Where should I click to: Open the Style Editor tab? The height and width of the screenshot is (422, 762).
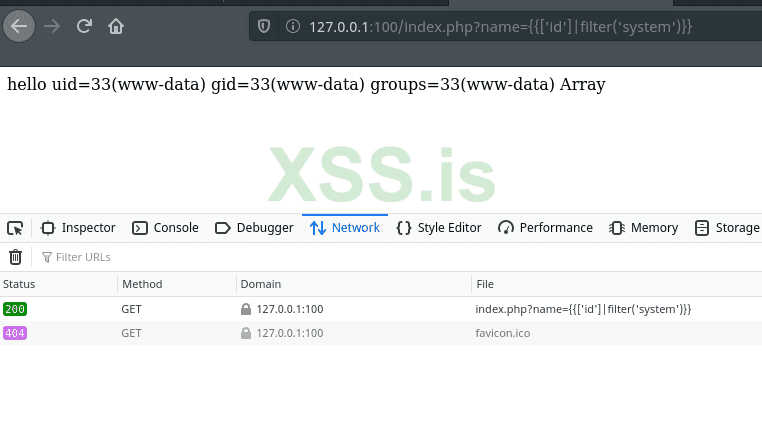(x=439, y=228)
